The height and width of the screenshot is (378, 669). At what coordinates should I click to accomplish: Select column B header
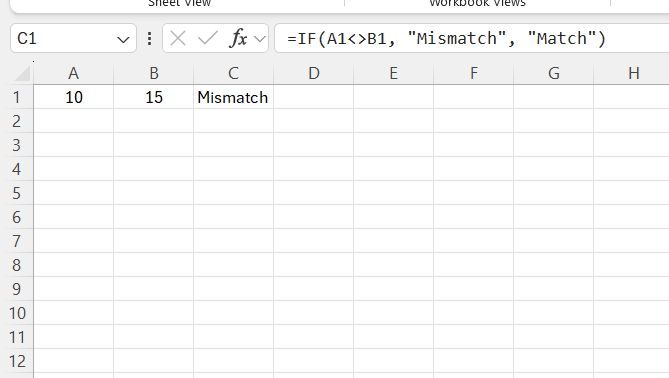click(154, 73)
